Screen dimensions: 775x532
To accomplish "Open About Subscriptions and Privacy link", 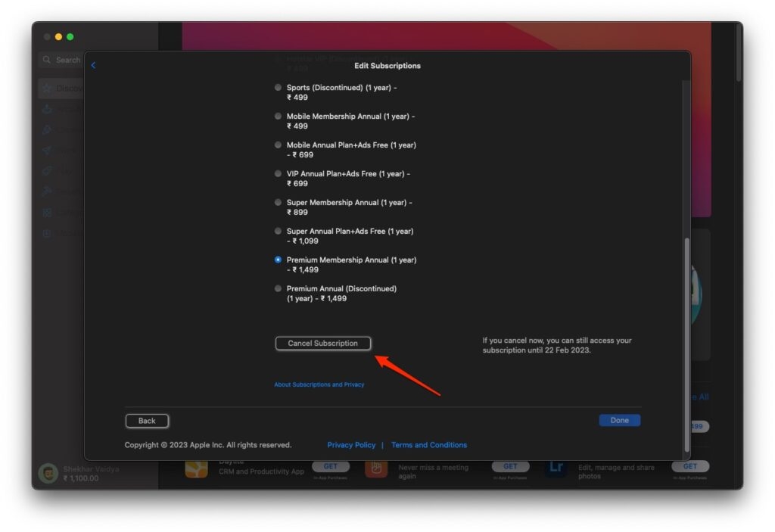I will [x=319, y=384].
